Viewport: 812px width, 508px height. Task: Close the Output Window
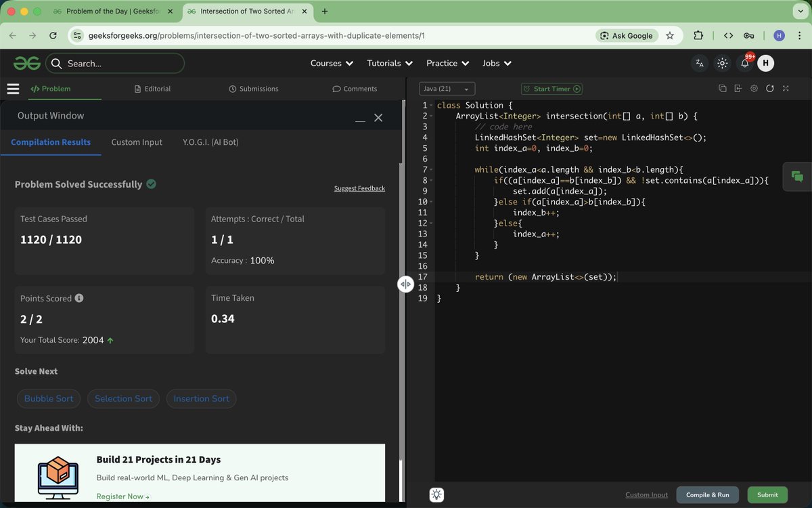(x=378, y=118)
